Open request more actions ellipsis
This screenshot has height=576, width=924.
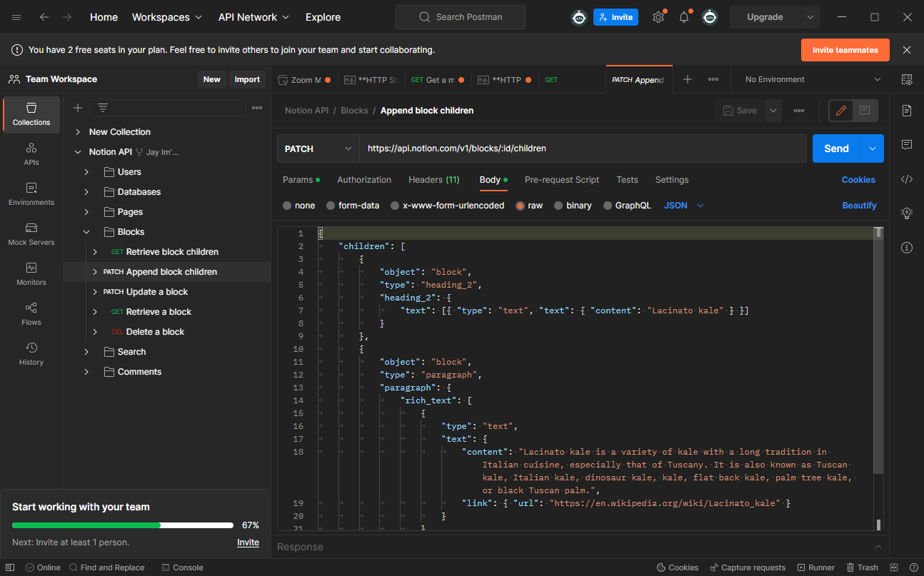coord(799,111)
